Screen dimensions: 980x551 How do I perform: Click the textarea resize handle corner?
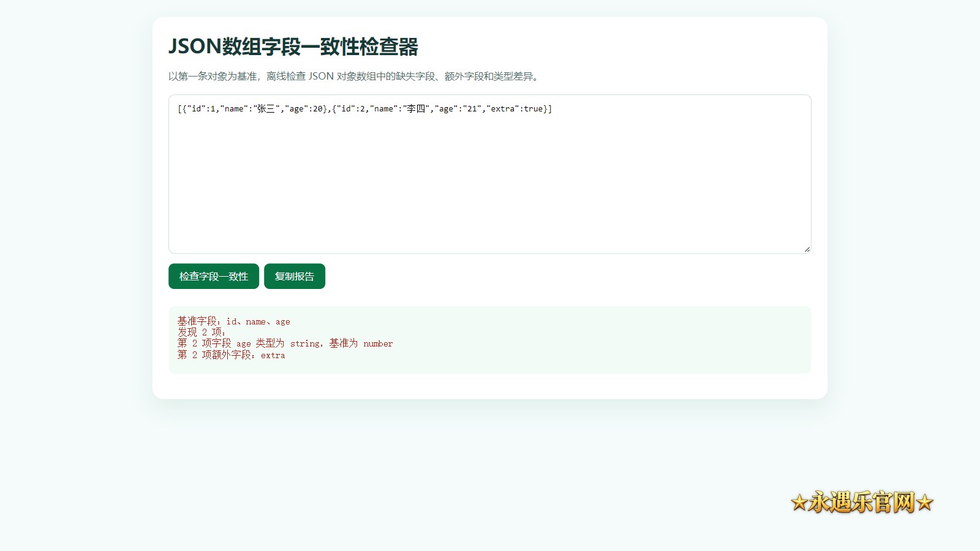click(807, 249)
